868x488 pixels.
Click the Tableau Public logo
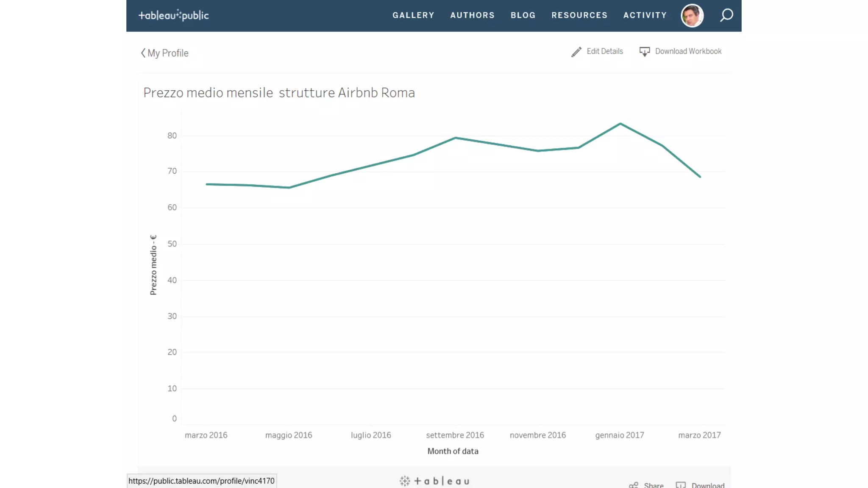pos(173,15)
